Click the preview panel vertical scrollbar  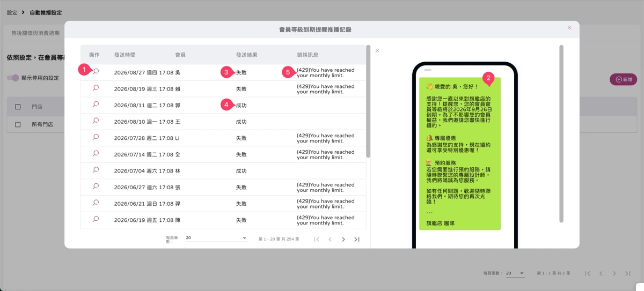(x=561, y=133)
